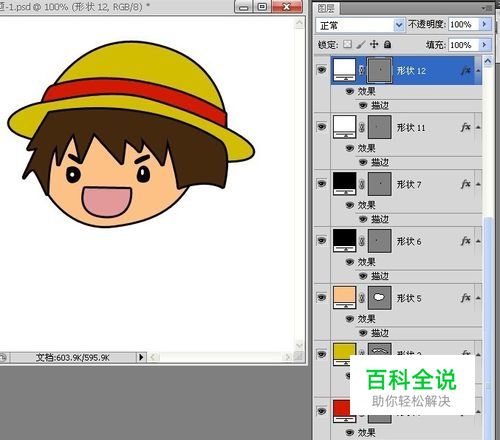The image size is (500, 440).
Task: Select vector mask thumbnail of 形状 5
Action: (380, 297)
